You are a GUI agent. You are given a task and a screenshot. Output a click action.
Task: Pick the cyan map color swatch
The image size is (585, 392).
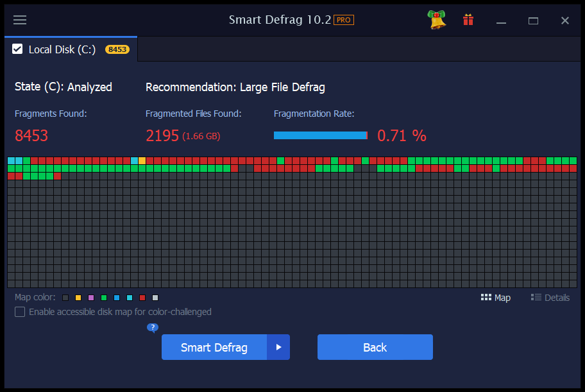[x=130, y=298]
